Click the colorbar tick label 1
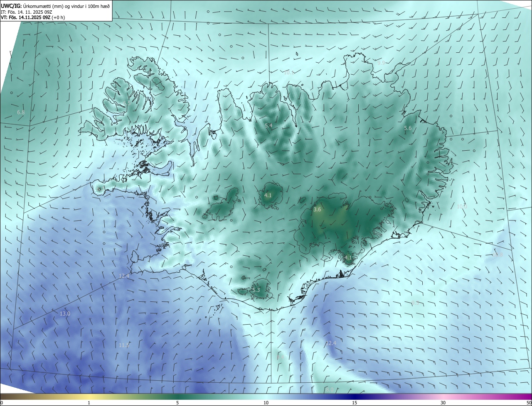This screenshot has width=532, height=406. (89, 403)
